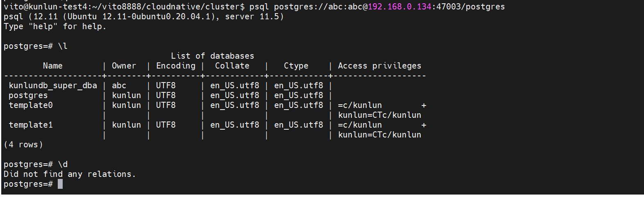644x197 pixels.
Task: Click owner "abc" in the kunlundb_super_dba row
Action: click(119, 85)
